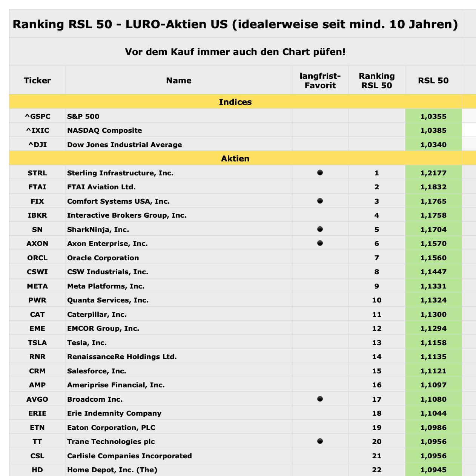Select Broadcom Inc.'s long-term favorite dot
Viewport: 476px width, 476px height.
click(320, 399)
